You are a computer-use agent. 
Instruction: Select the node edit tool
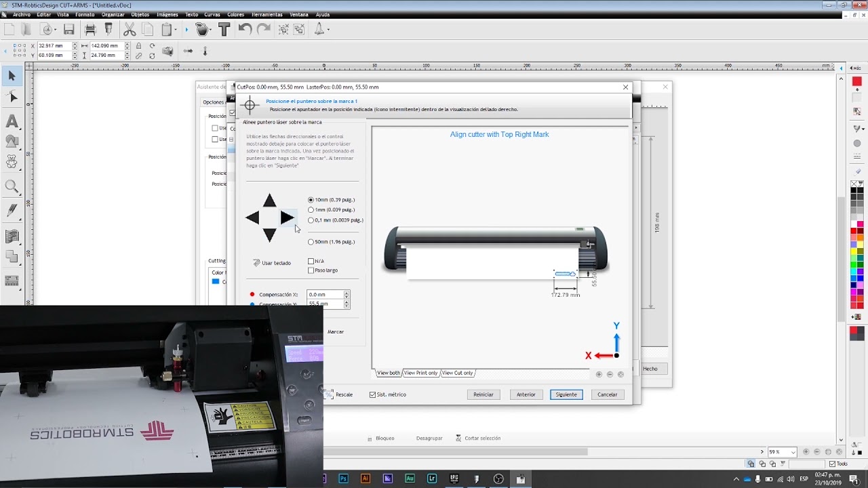(12, 98)
